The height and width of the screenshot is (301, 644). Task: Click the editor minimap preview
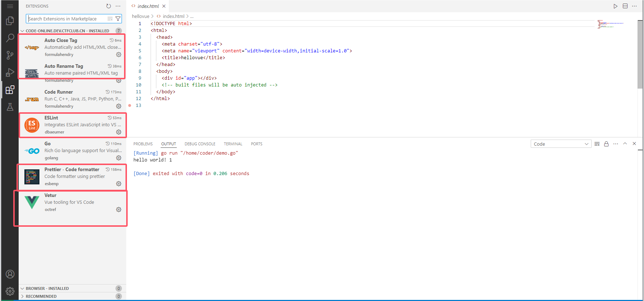pyautogui.click(x=610, y=24)
